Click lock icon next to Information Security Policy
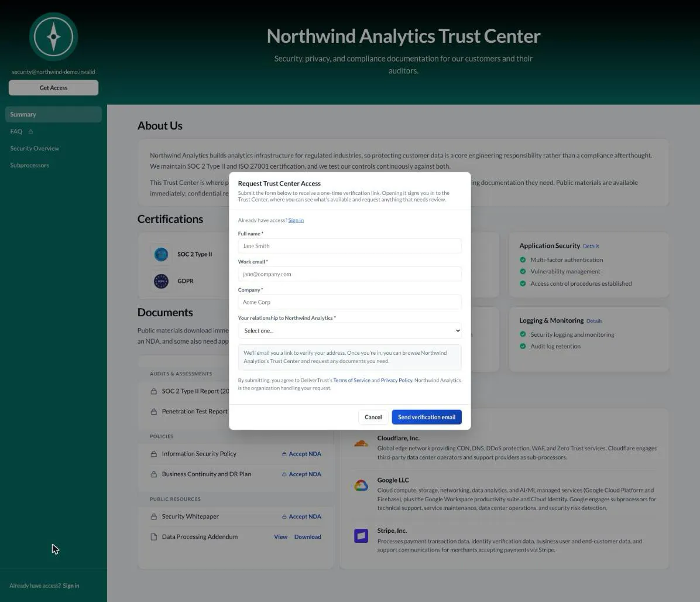Image resolution: width=700 pixels, height=602 pixels. 153,454
